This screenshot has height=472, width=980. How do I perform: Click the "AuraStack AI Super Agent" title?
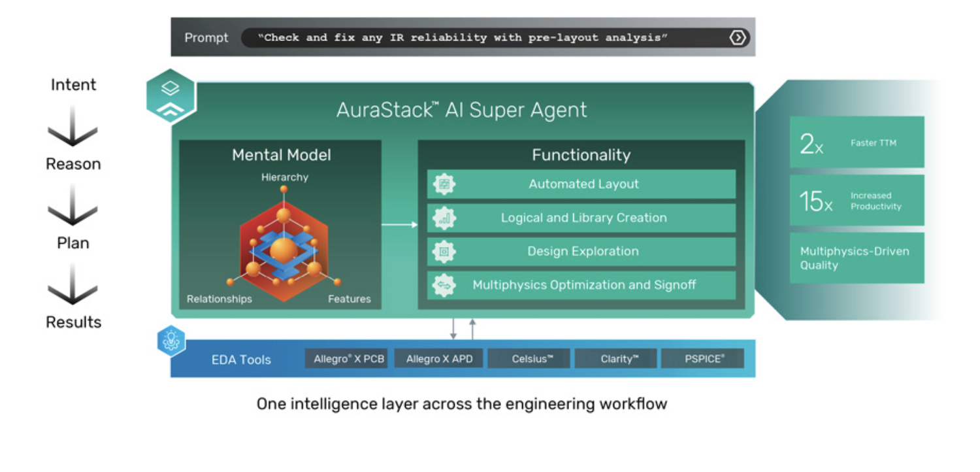pyautogui.click(x=462, y=110)
